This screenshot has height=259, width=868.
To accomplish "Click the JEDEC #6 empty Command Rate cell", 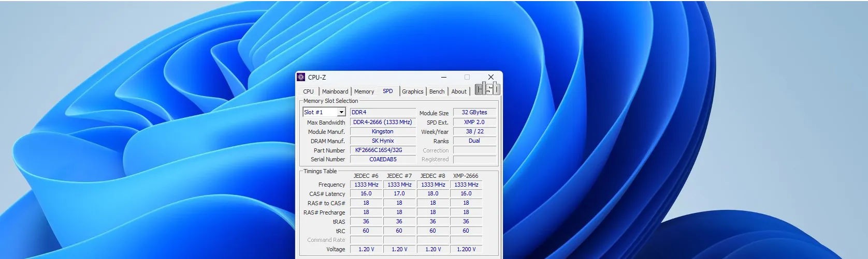I will click(366, 240).
